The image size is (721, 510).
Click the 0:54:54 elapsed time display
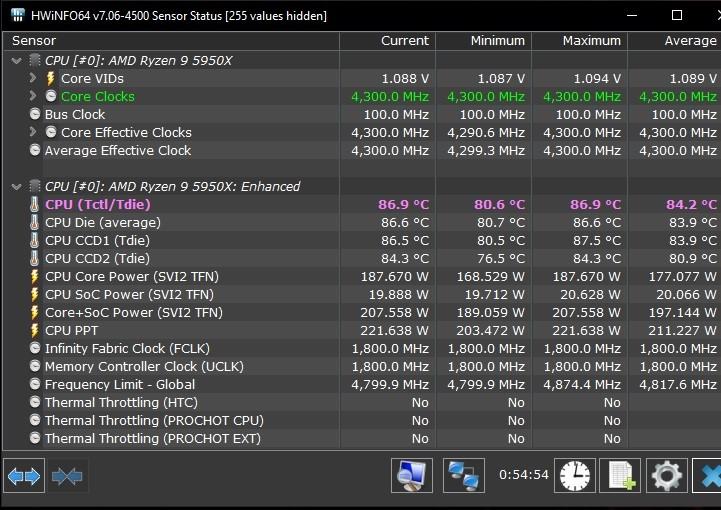524,475
